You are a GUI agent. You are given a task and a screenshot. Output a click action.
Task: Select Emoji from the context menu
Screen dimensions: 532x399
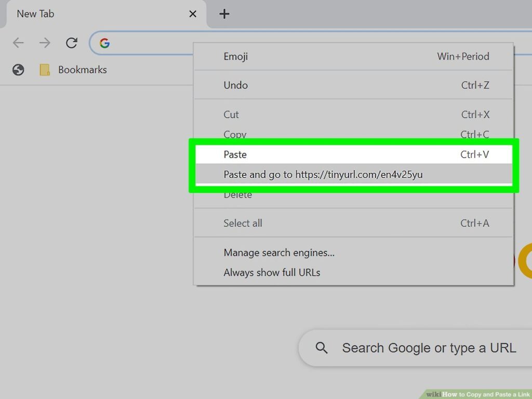(235, 57)
